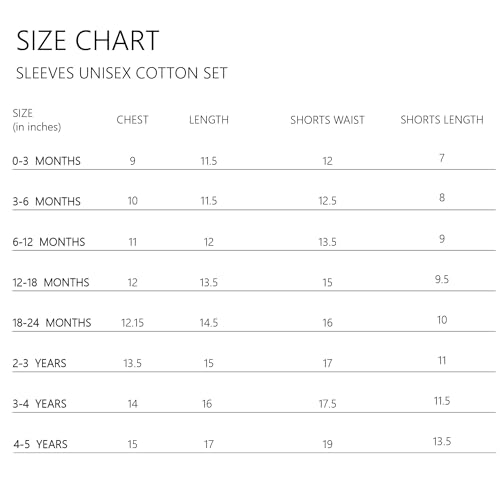Viewport: 500px width, 500px height.
Task: Select the 0-3 MONTHS row label
Action: tap(46, 161)
